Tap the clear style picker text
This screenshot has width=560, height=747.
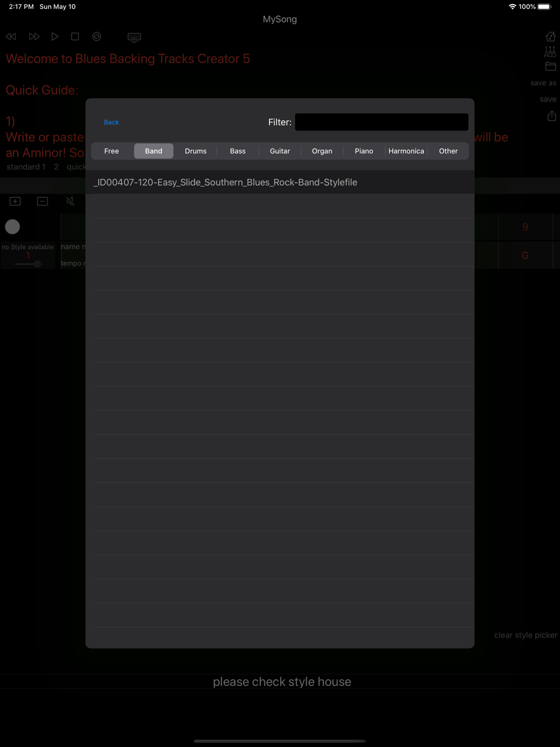coord(525,635)
